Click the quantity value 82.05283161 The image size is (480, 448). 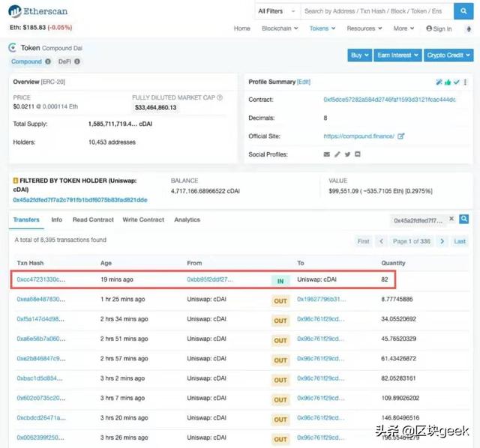398,378
